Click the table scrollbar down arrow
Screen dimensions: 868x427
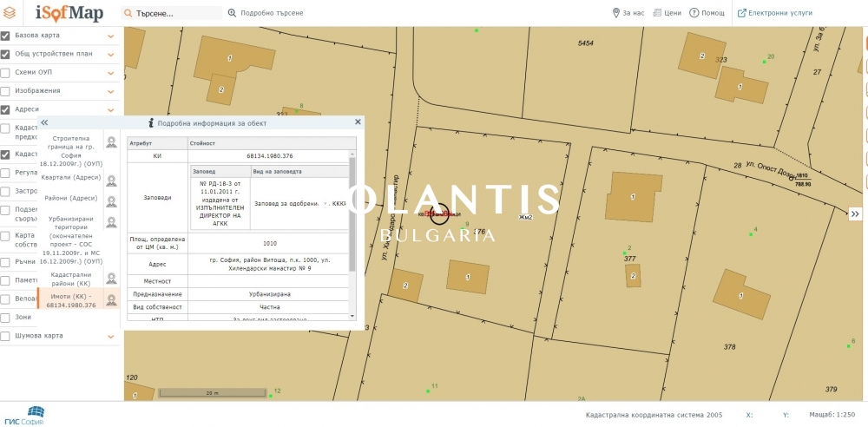(x=352, y=316)
